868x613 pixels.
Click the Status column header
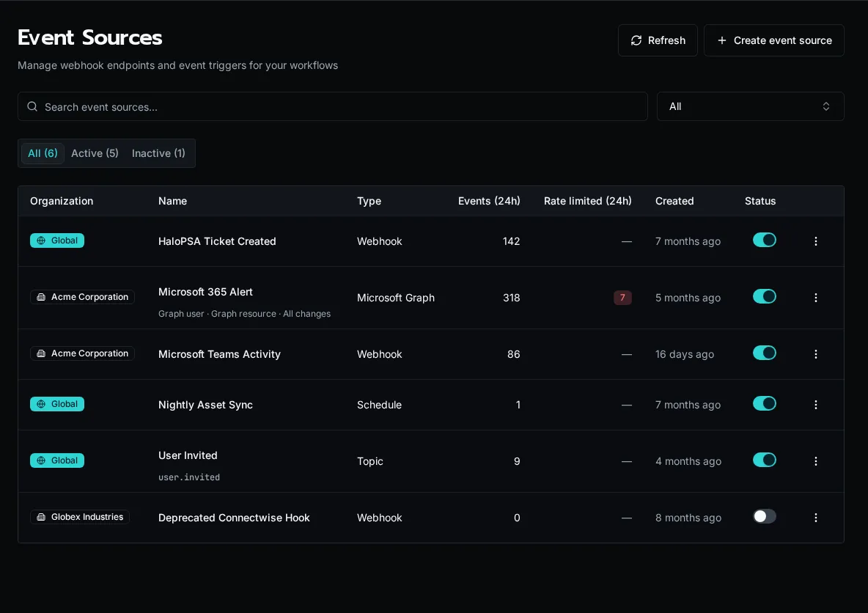click(x=760, y=201)
